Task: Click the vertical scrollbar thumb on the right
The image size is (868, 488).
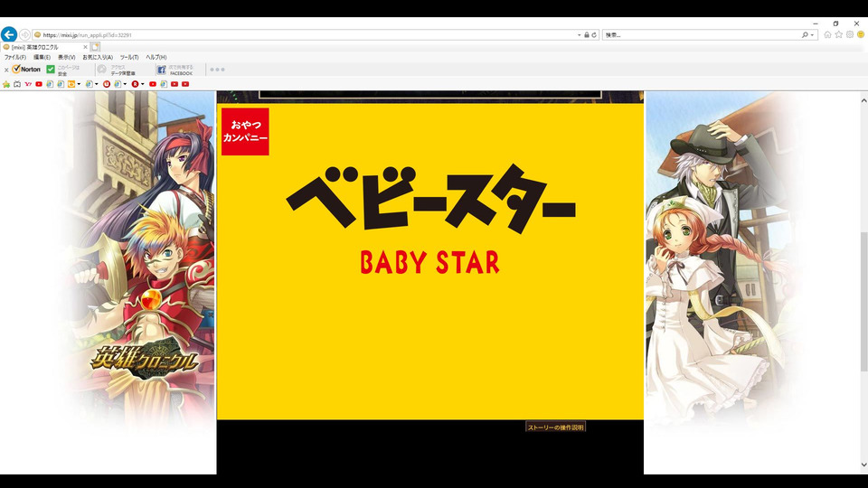Action: click(x=863, y=302)
